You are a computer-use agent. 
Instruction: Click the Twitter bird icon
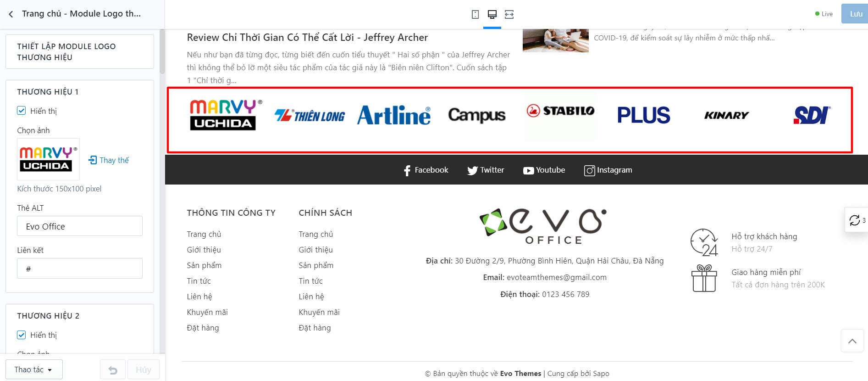tap(472, 171)
